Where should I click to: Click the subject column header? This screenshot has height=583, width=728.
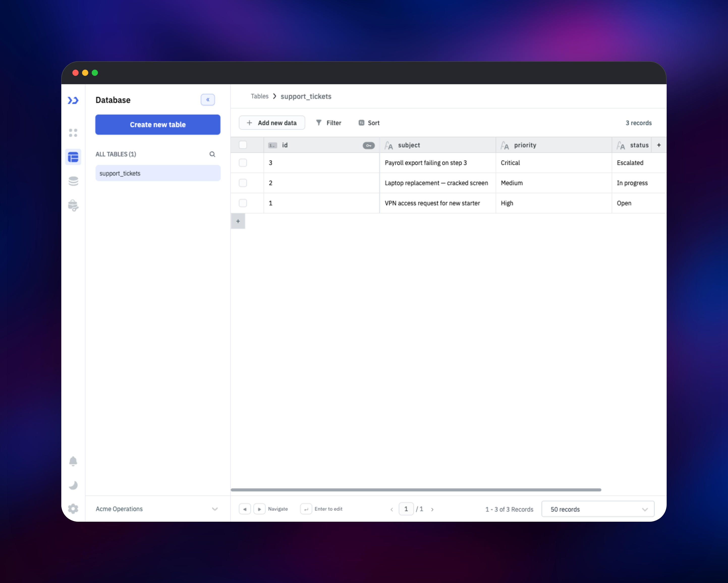(x=438, y=145)
